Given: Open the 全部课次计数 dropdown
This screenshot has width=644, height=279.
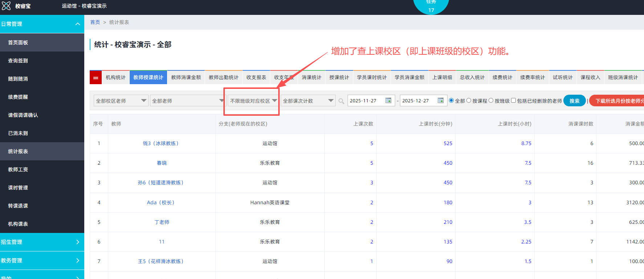Looking at the screenshot, I should 308,101.
